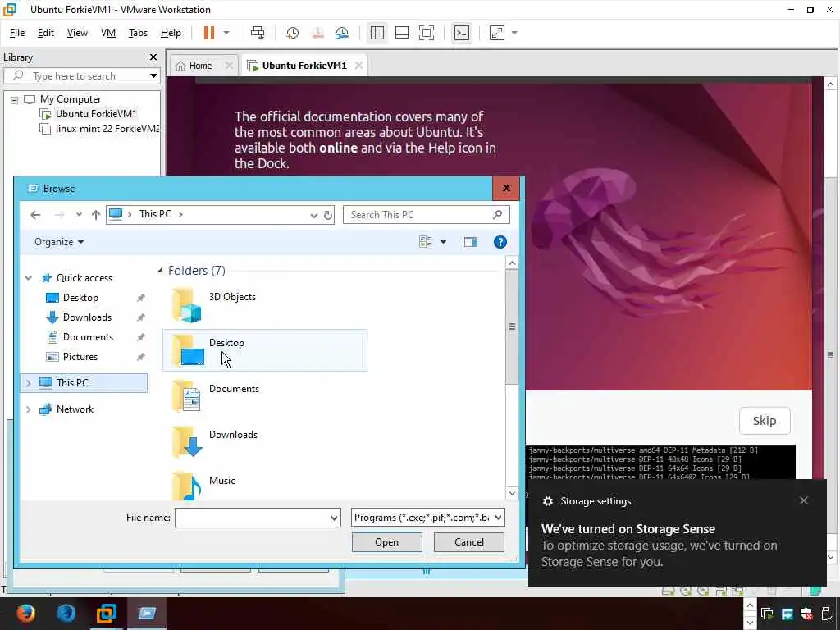Click the refresh icon in address bar

328,216
